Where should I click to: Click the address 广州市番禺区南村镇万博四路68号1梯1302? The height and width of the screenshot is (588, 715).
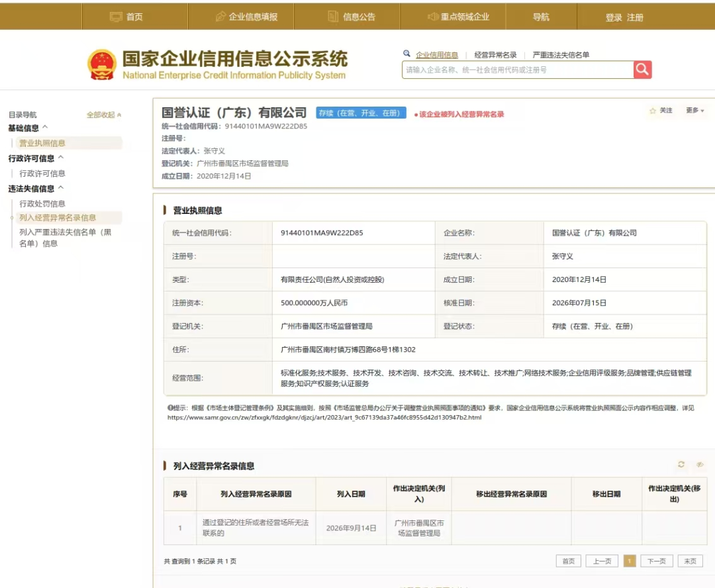click(x=348, y=350)
